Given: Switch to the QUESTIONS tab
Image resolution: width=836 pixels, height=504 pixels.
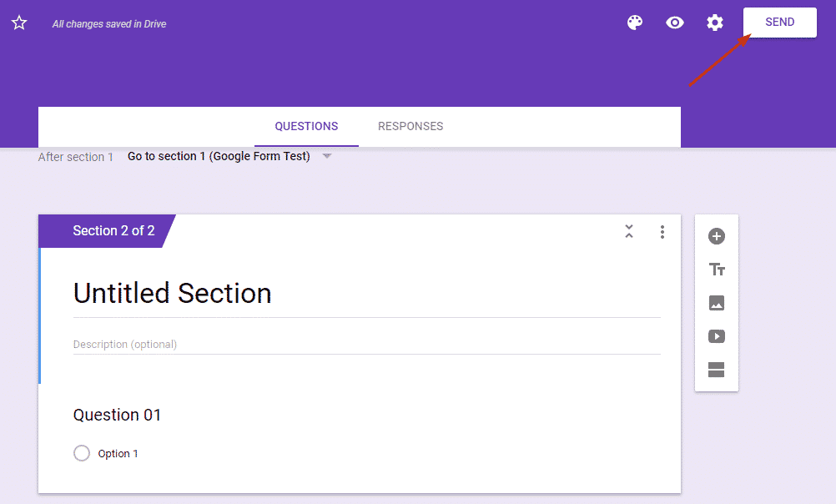Looking at the screenshot, I should [x=306, y=127].
